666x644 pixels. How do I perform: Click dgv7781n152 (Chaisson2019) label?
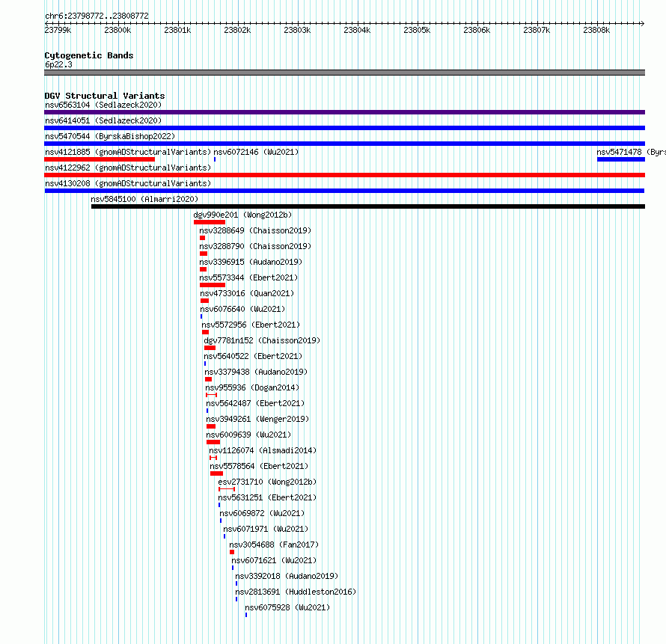[262, 340]
